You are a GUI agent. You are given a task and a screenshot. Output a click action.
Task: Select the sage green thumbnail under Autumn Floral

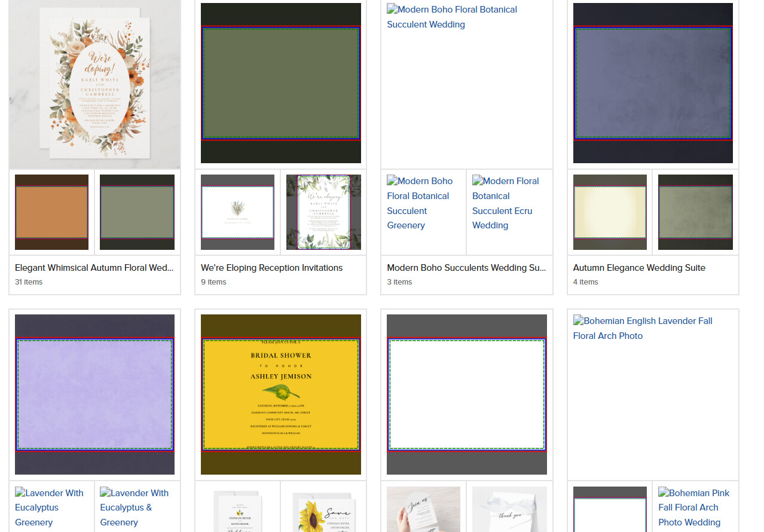click(x=137, y=212)
